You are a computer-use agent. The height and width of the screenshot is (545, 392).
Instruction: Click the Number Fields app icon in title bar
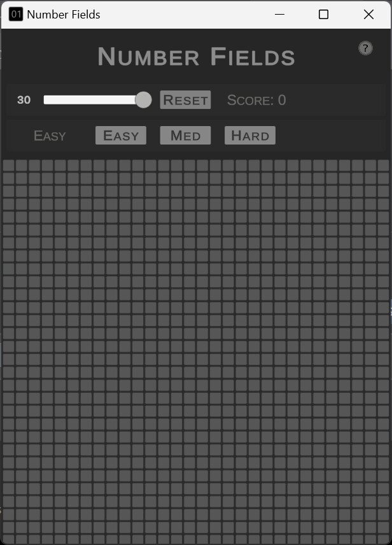[x=15, y=13]
